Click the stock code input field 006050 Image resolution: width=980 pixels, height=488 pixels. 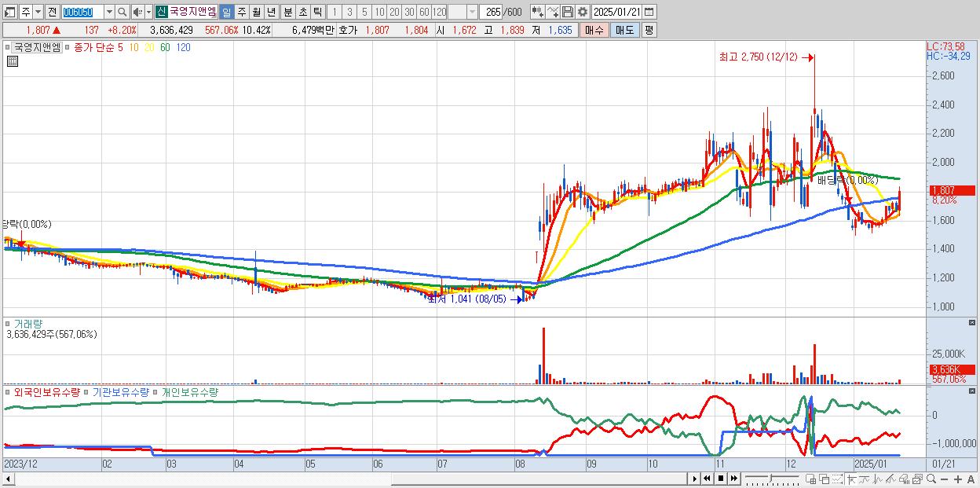[82, 12]
